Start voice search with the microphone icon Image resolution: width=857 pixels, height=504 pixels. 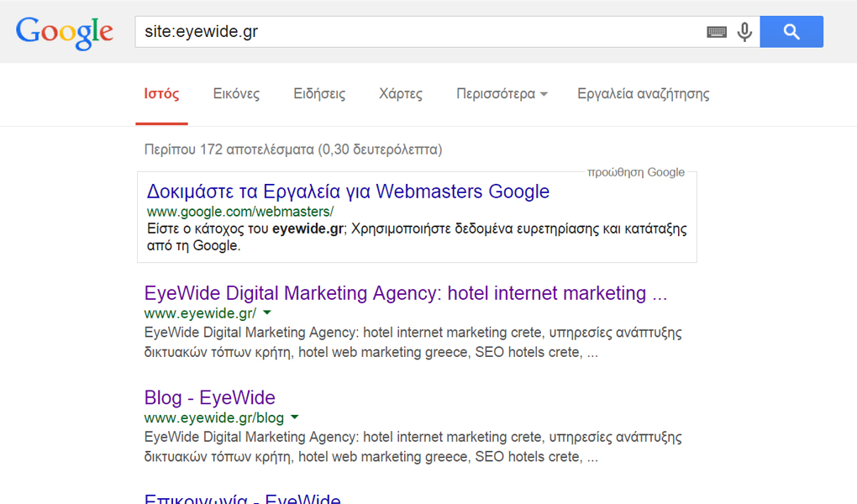click(x=744, y=31)
